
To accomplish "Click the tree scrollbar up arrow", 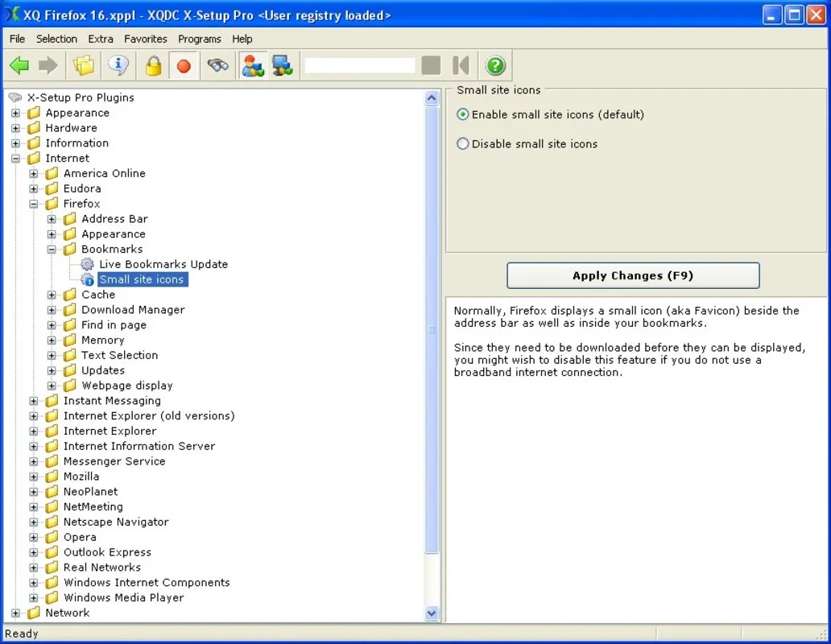I will tap(432, 98).
